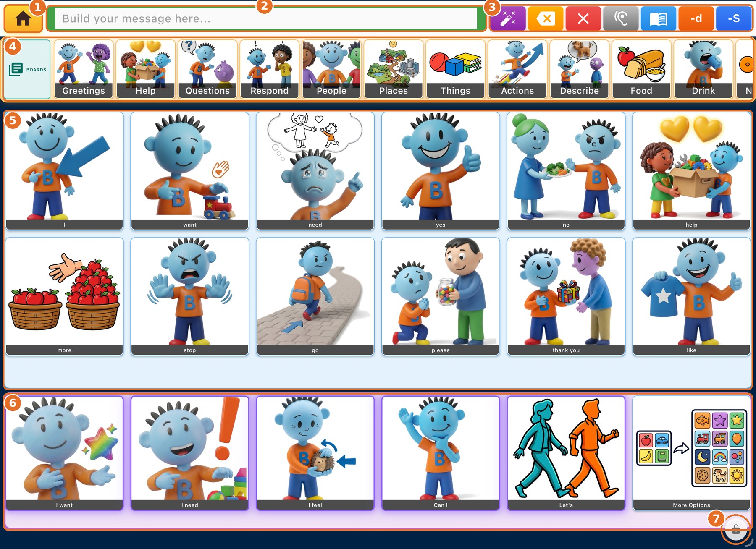Select the "I feel" phrase starter
Viewport: 756px width, 549px height.
click(x=315, y=453)
